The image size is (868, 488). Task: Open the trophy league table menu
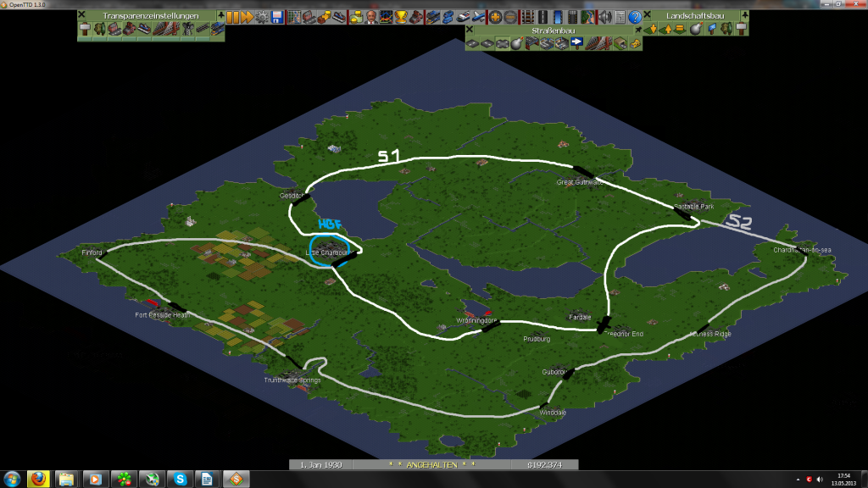[401, 17]
